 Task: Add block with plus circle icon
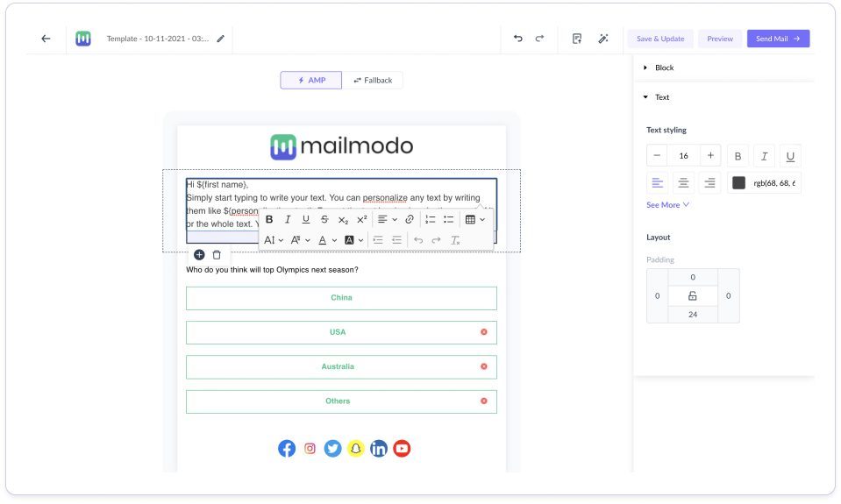click(199, 255)
